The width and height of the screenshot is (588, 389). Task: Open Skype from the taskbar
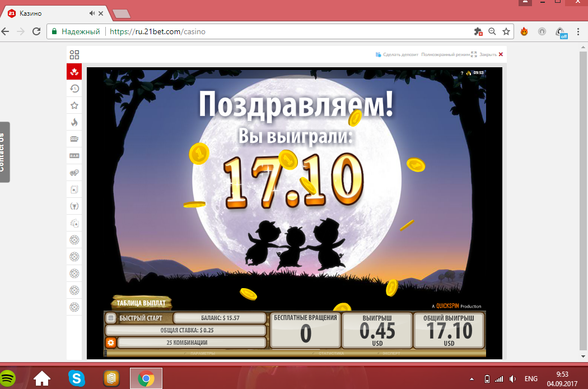pos(77,378)
